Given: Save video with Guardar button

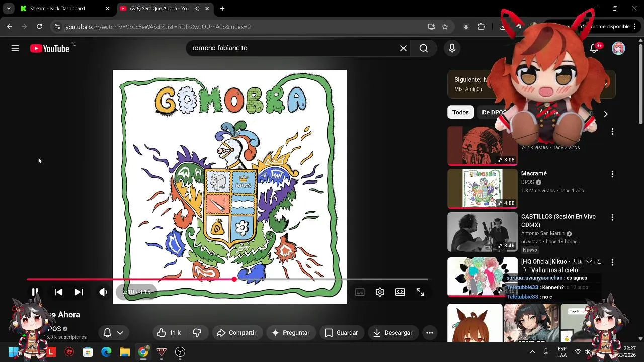Looking at the screenshot, I should click(341, 333).
